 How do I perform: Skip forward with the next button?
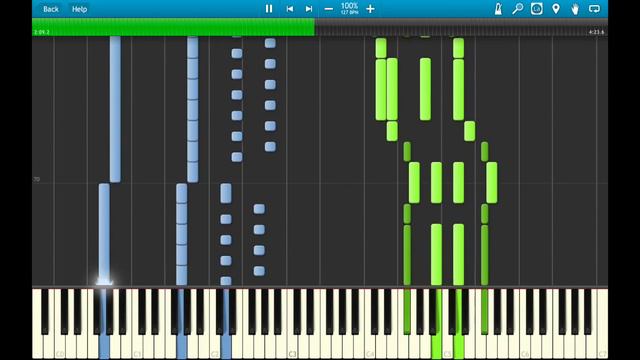coord(309,9)
